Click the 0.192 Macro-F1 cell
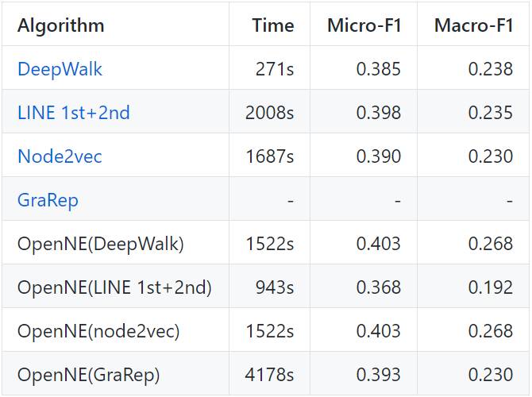 tap(490, 287)
